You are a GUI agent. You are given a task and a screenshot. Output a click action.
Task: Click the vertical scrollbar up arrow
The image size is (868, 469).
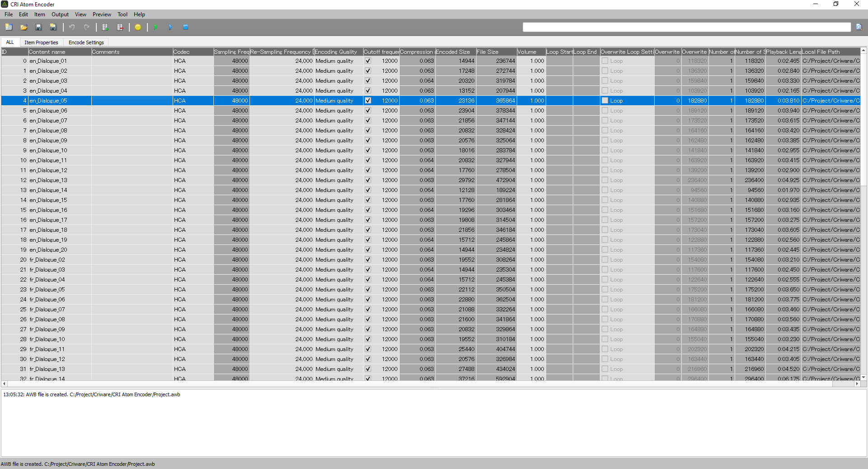point(863,51)
